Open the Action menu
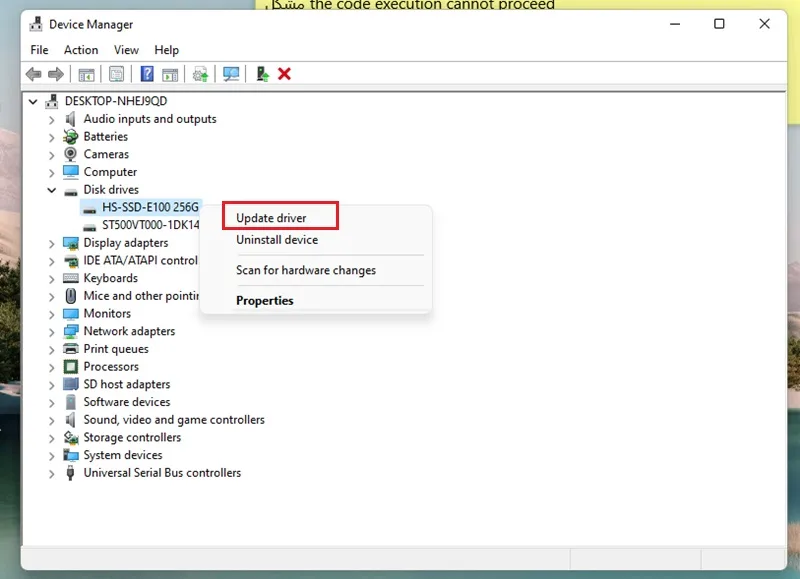Image resolution: width=800 pixels, height=579 pixels. [x=81, y=50]
